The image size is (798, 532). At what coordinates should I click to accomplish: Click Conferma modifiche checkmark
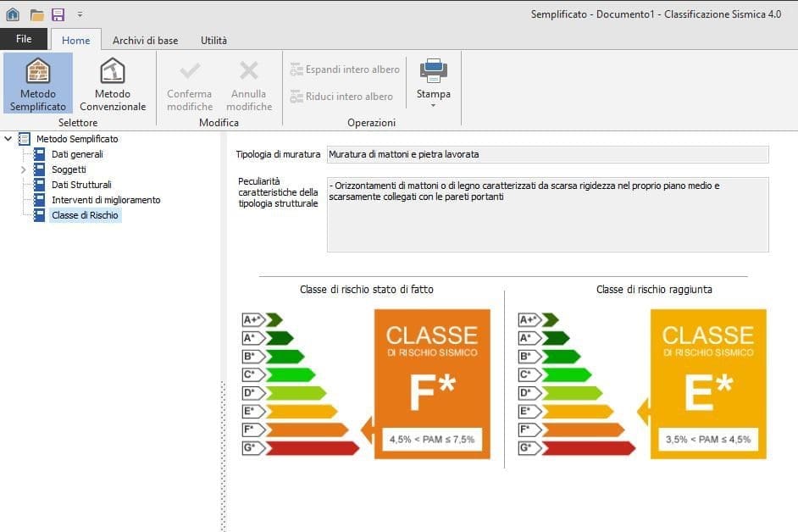pos(190,71)
